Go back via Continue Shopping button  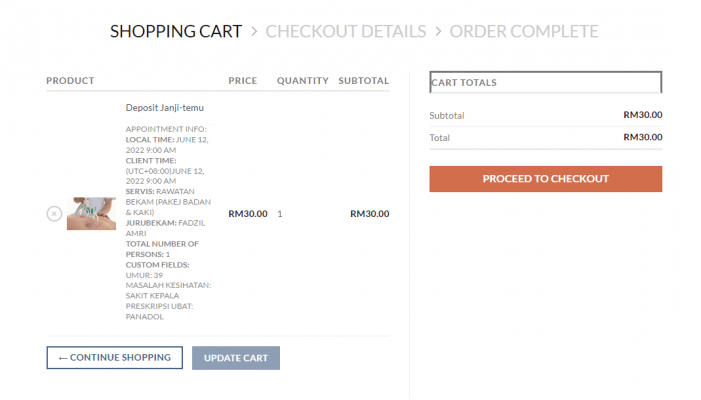(x=114, y=358)
